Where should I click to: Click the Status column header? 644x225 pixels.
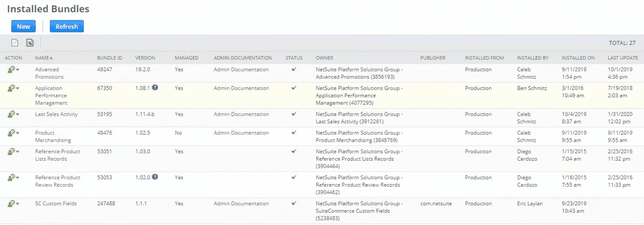[294, 58]
